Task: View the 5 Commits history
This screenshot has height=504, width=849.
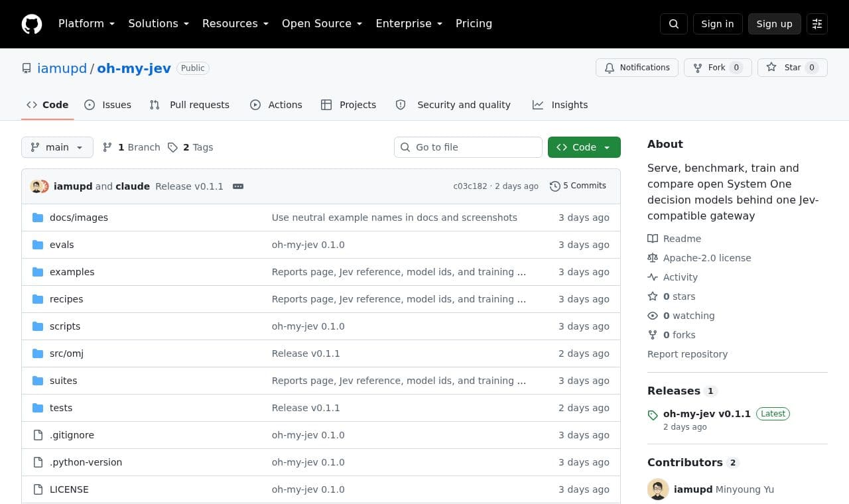Action: (578, 186)
